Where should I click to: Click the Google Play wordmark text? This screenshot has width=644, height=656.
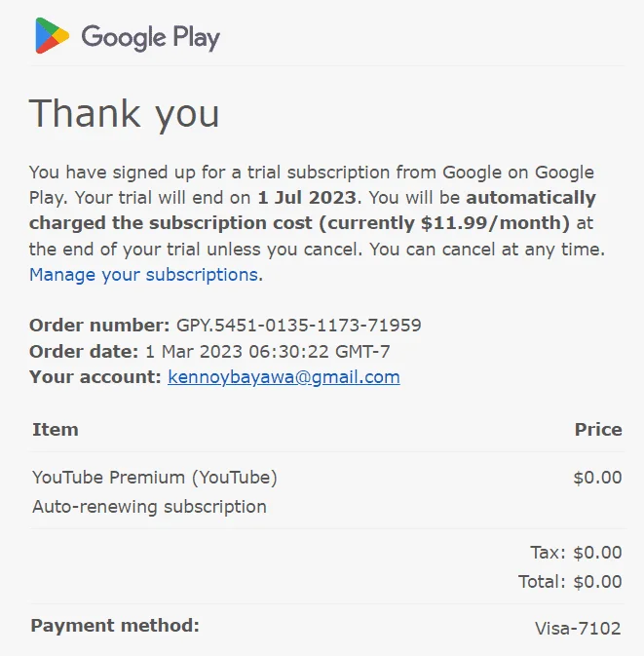tap(151, 38)
